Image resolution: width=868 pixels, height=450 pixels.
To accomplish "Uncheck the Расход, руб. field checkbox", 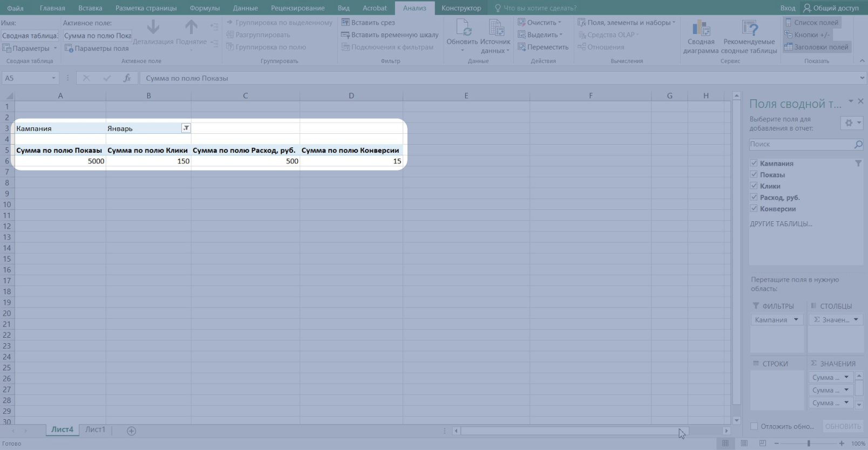I will click(x=754, y=197).
